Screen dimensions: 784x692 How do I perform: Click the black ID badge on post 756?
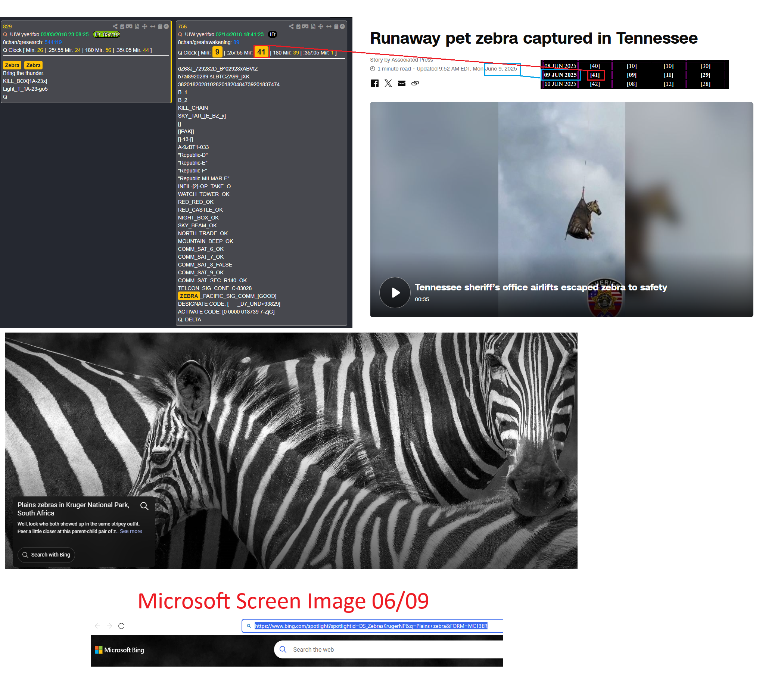(x=272, y=34)
